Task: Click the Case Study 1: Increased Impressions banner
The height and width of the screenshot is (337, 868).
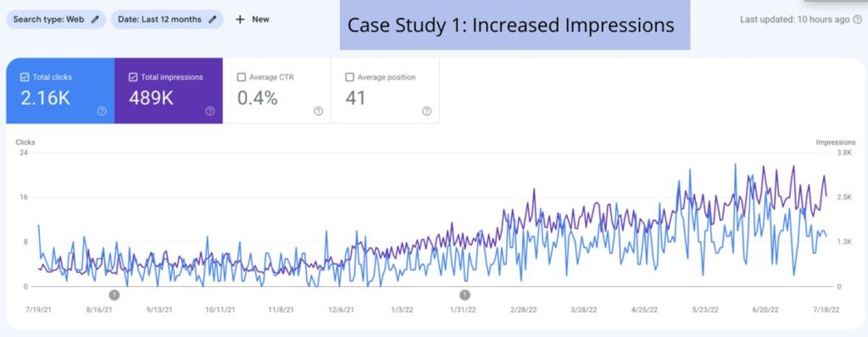Action: [515, 25]
